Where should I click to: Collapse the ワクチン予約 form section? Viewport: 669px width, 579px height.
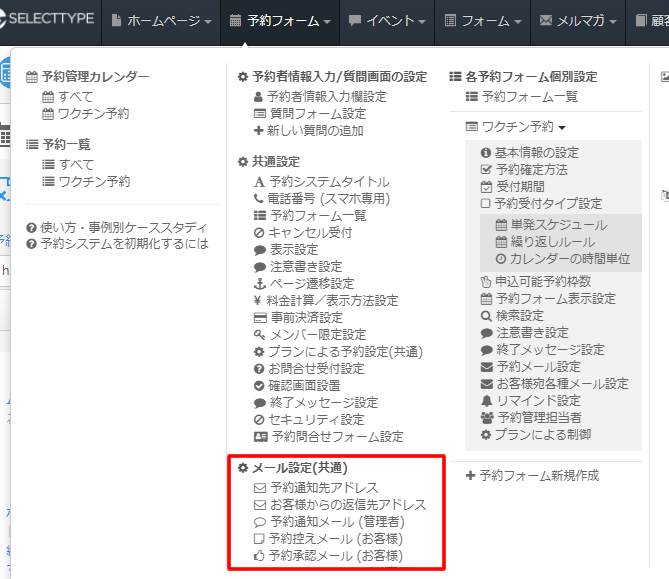pyautogui.click(x=517, y=127)
